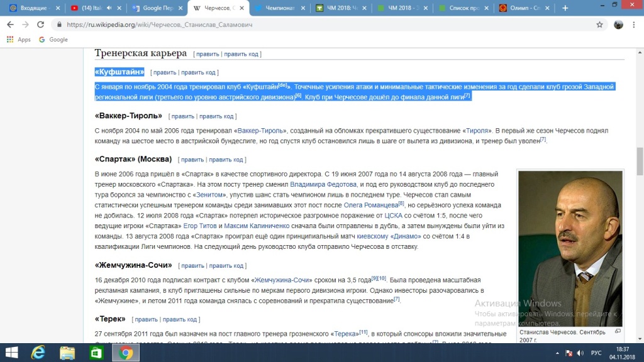This screenshot has height=362, width=644.
Task: Jump to footnote [8] after Романцева
Action: [401, 203]
